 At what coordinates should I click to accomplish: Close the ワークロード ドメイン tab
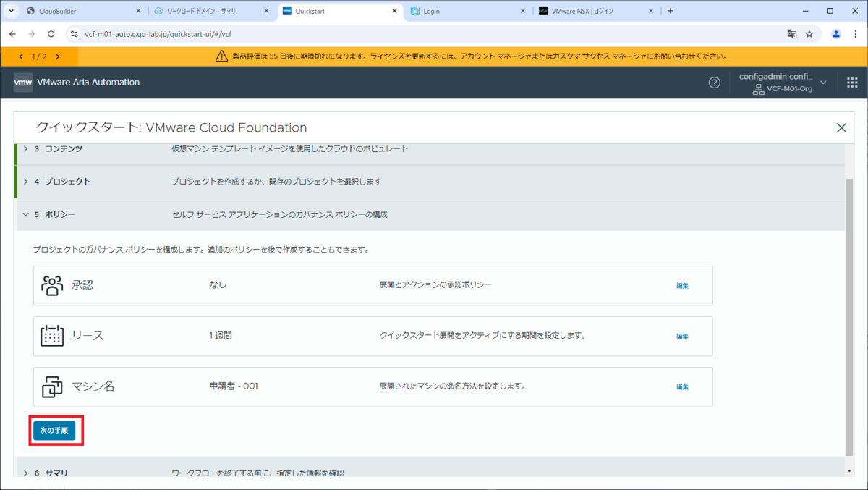click(266, 11)
